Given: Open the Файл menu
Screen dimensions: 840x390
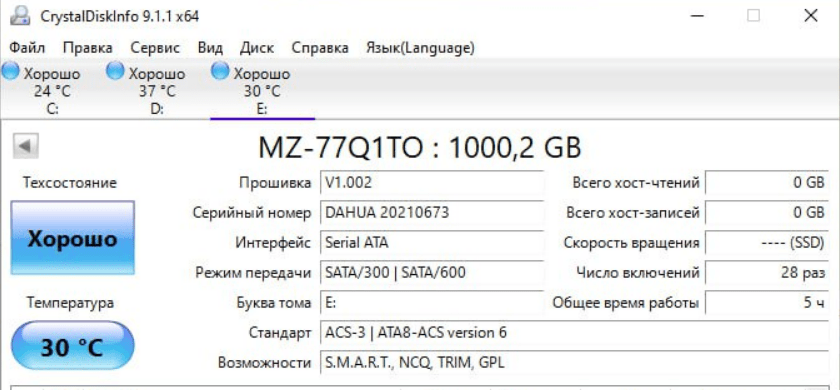Looking at the screenshot, I should coord(27,48).
